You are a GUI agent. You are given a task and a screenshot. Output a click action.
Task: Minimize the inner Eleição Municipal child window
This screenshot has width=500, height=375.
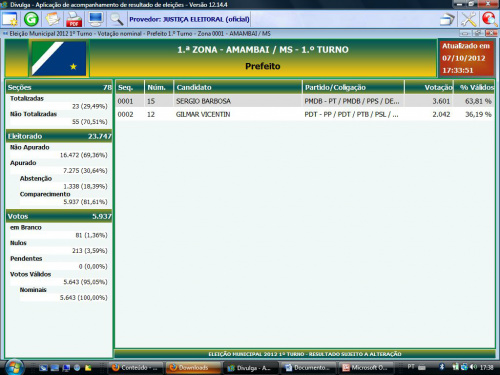466,33
